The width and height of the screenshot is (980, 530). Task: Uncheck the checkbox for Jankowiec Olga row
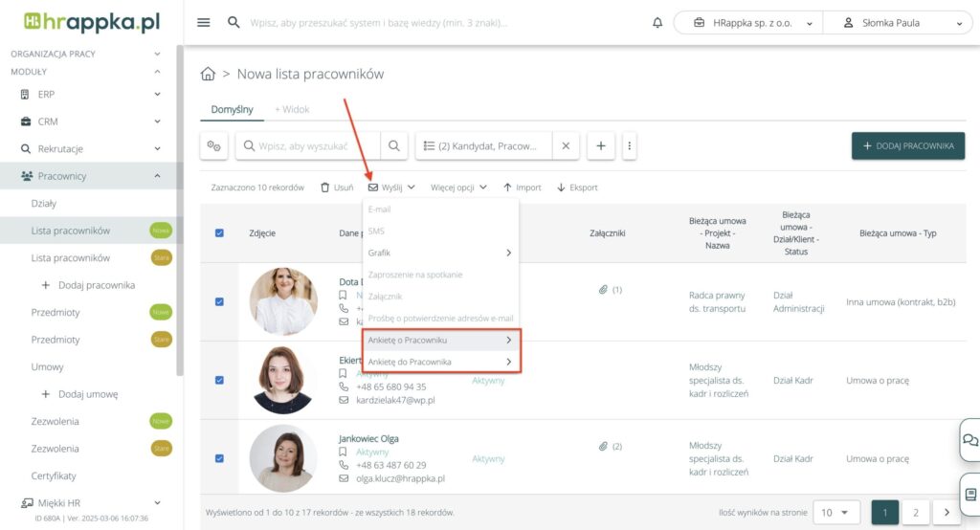(219, 458)
